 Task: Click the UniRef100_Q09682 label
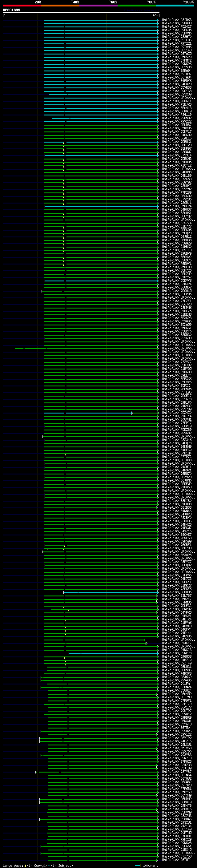pyautogui.click(x=177, y=433)
